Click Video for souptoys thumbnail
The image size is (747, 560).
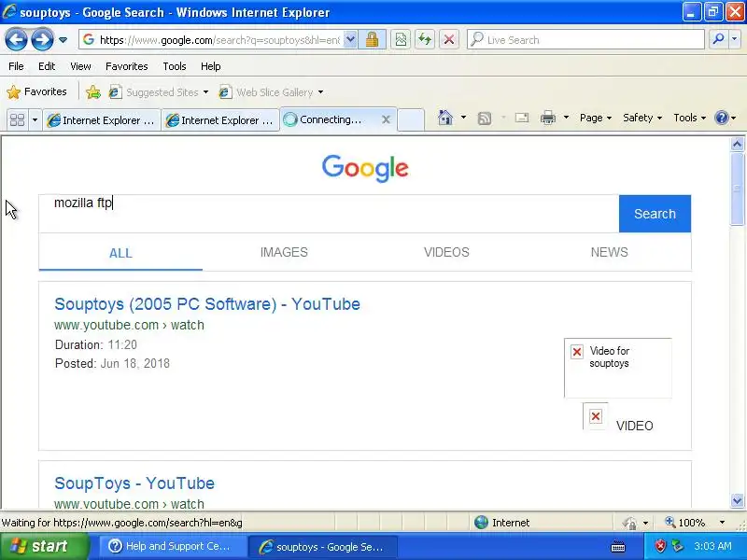click(x=618, y=368)
